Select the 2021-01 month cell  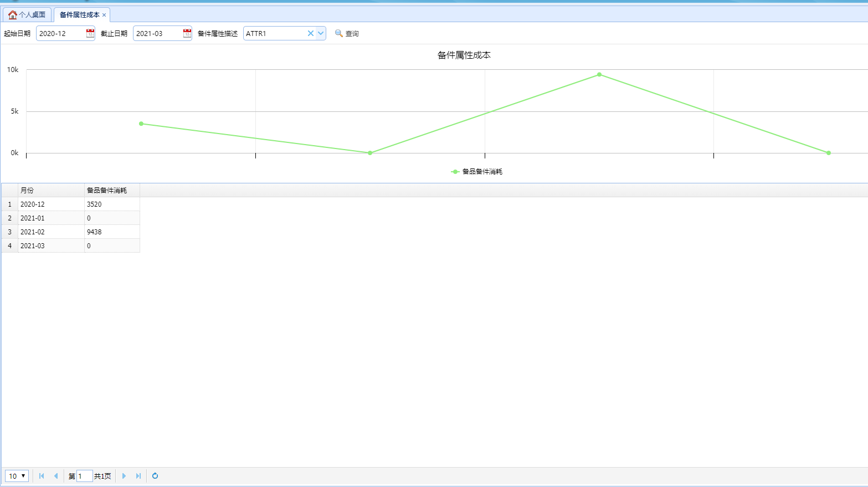point(51,218)
